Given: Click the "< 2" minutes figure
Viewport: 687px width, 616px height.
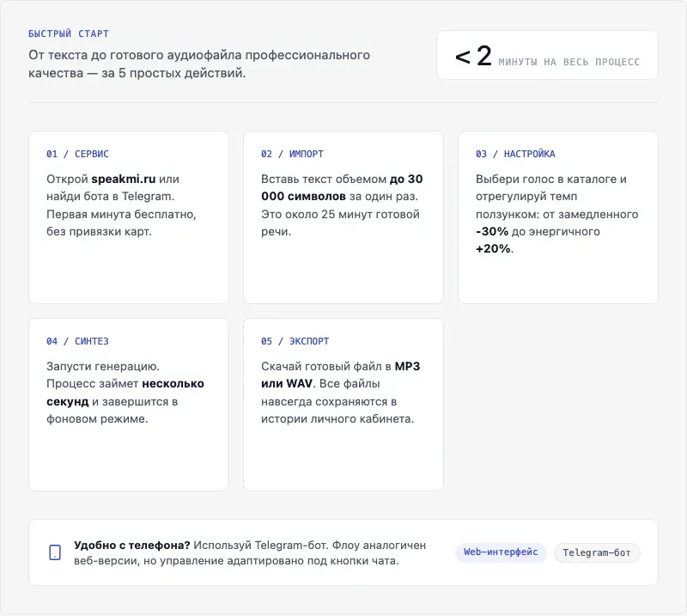Looking at the screenshot, I should (474, 56).
